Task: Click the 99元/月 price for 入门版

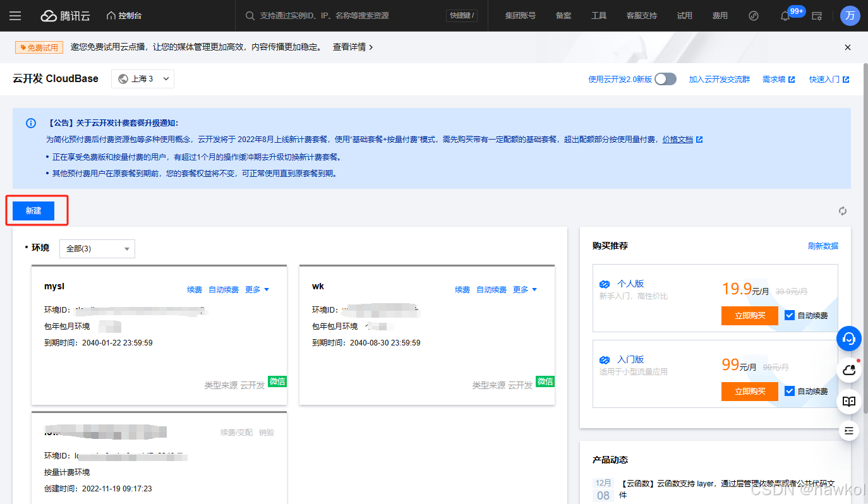Action: [x=739, y=366]
